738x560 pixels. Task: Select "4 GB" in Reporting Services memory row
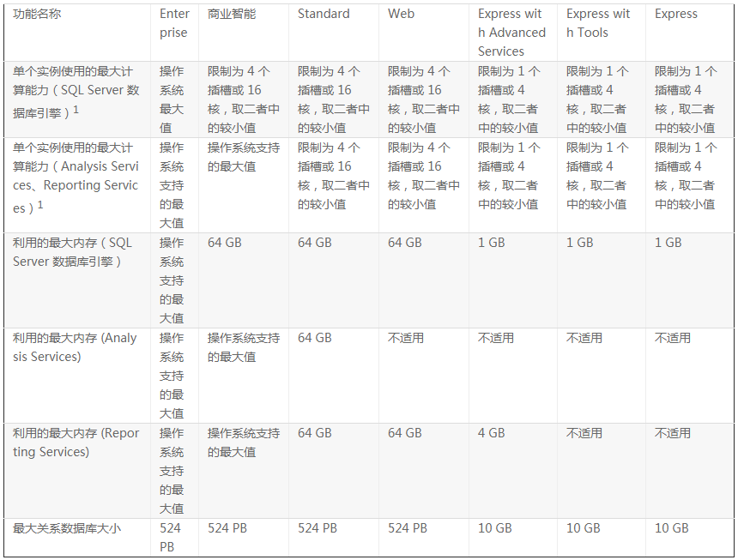(x=492, y=432)
